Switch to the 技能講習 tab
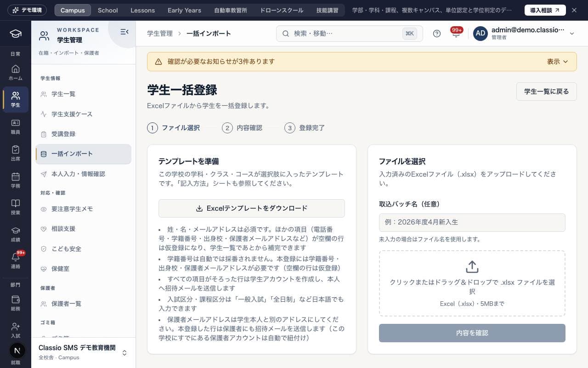 click(327, 10)
